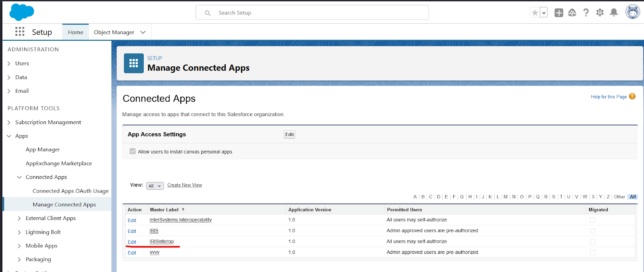Switch to the Home tab
Image resolution: width=644 pixels, height=272 pixels.
pos(76,32)
